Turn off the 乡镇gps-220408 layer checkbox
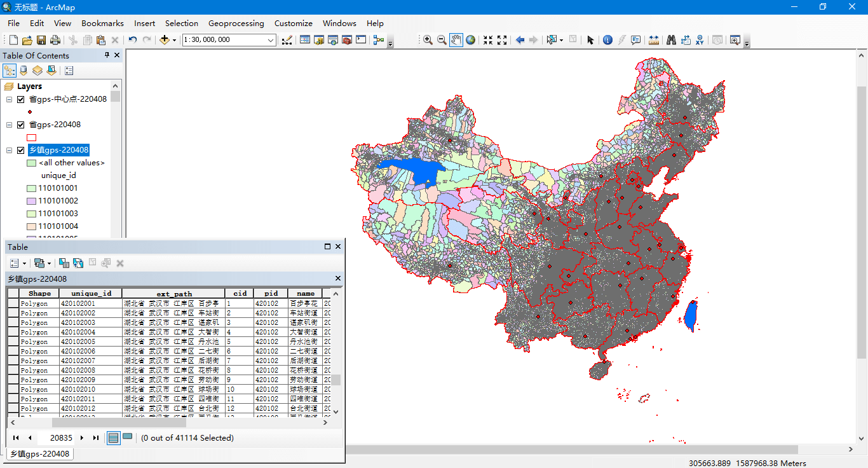 (21, 150)
